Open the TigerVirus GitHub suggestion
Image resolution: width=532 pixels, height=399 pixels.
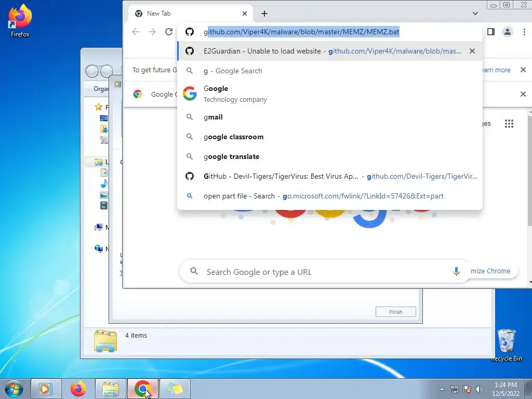(330, 176)
